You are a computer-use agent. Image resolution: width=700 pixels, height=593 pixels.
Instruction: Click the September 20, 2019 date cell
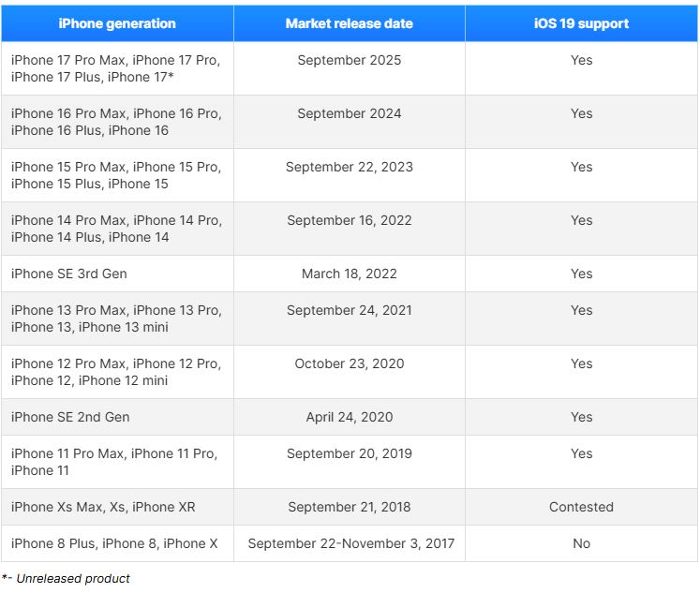[x=350, y=462]
